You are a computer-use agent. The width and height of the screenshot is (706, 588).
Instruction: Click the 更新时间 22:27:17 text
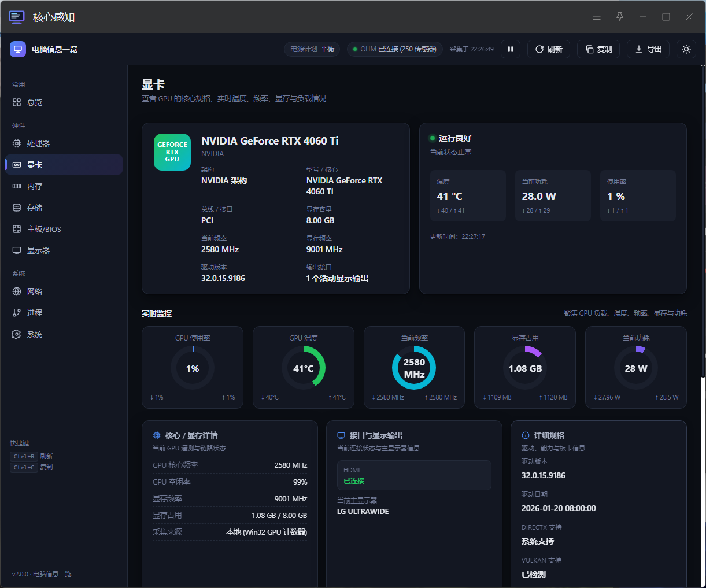tap(457, 236)
